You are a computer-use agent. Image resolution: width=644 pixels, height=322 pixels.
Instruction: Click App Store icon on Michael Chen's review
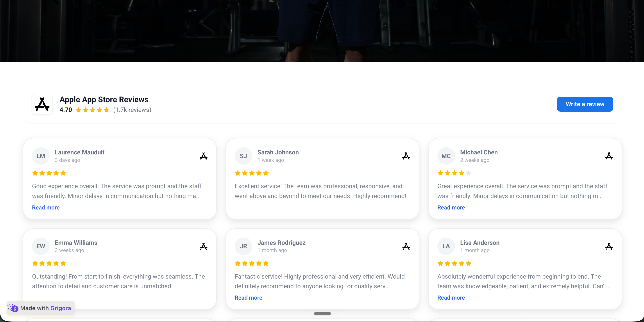[x=609, y=156]
